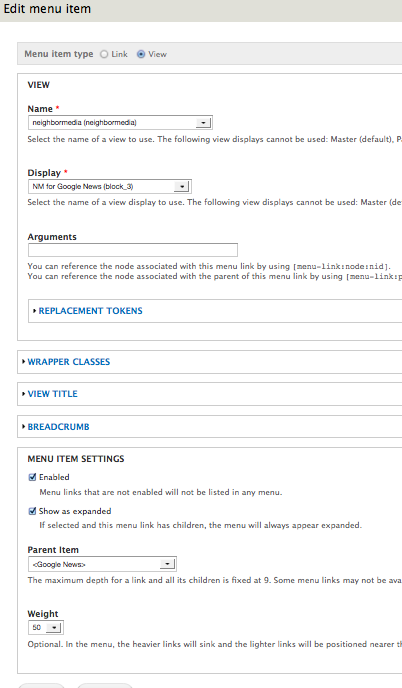Viewport: 402px width, 688px height.
Task: Open the view Name dropdown
Action: [120, 122]
